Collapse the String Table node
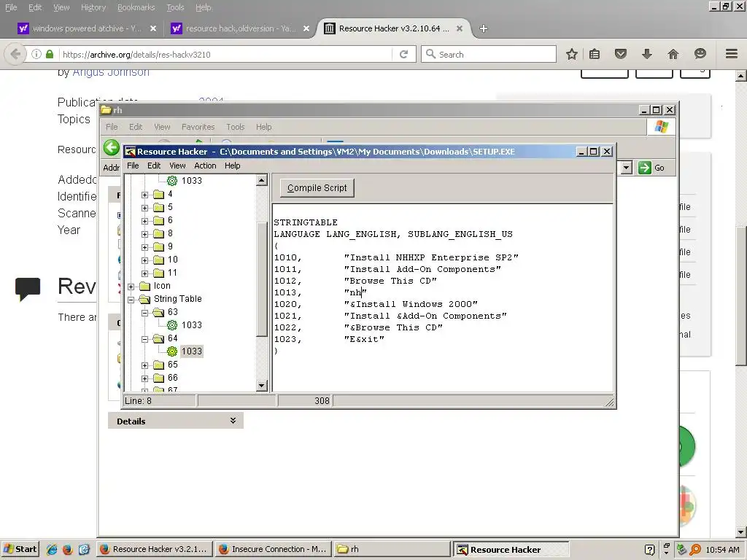Viewport: 747px width, 560px height. click(x=131, y=300)
